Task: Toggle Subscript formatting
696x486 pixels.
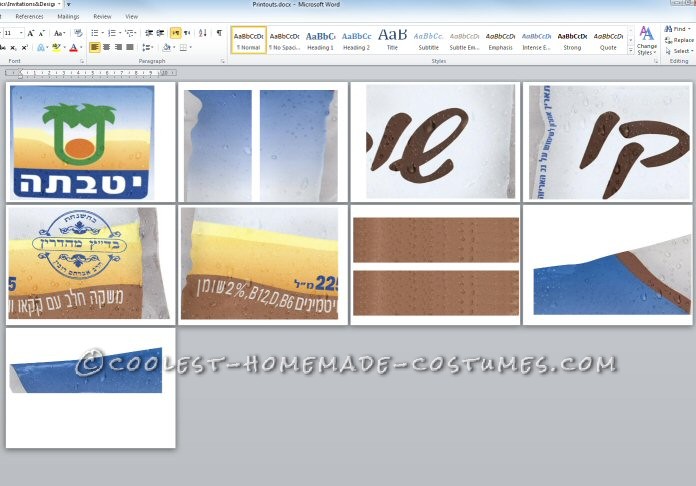Action: tap(14, 47)
